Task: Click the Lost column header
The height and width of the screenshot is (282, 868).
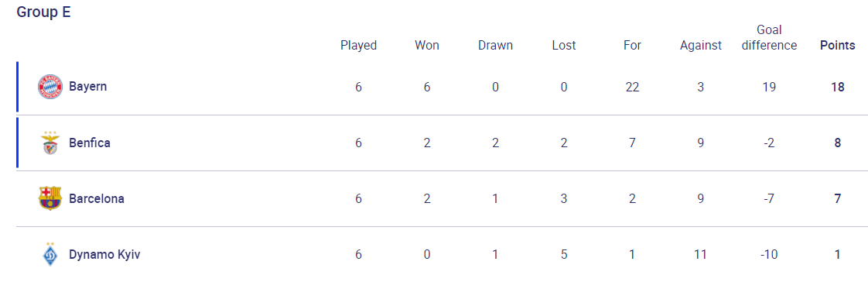Action: (x=564, y=46)
